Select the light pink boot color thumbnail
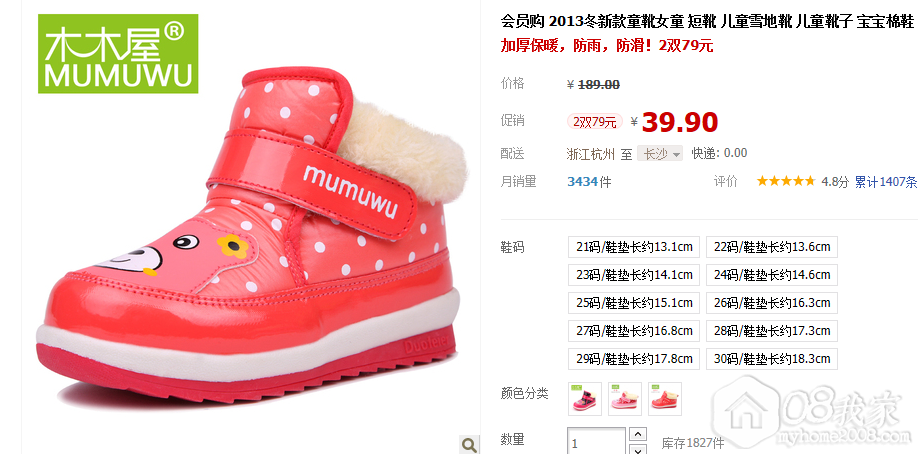This screenshot has width=918, height=454. click(x=625, y=399)
